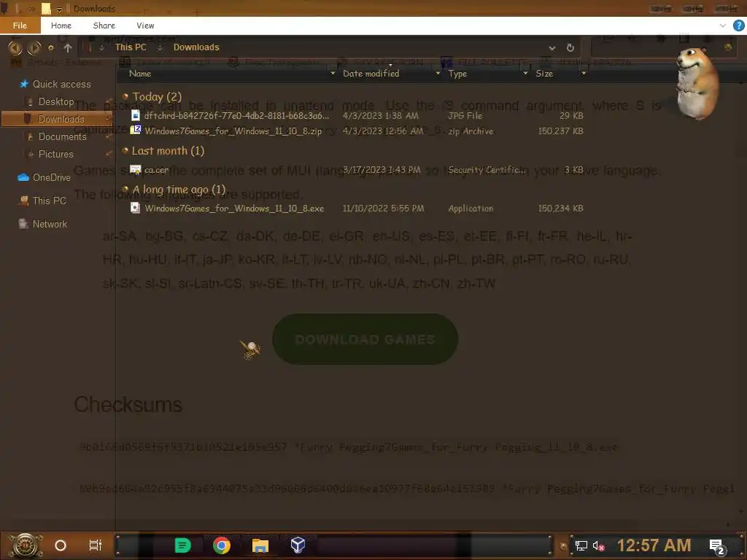The width and height of the screenshot is (747, 560).
Task: Click the Network sidebar icon
Action: pos(23,224)
